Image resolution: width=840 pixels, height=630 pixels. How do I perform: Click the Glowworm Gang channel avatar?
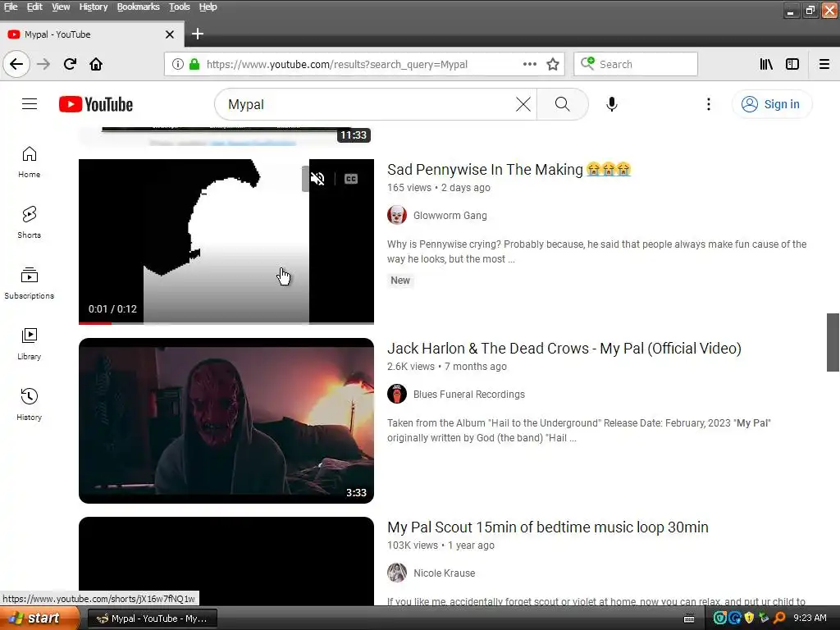tap(397, 216)
